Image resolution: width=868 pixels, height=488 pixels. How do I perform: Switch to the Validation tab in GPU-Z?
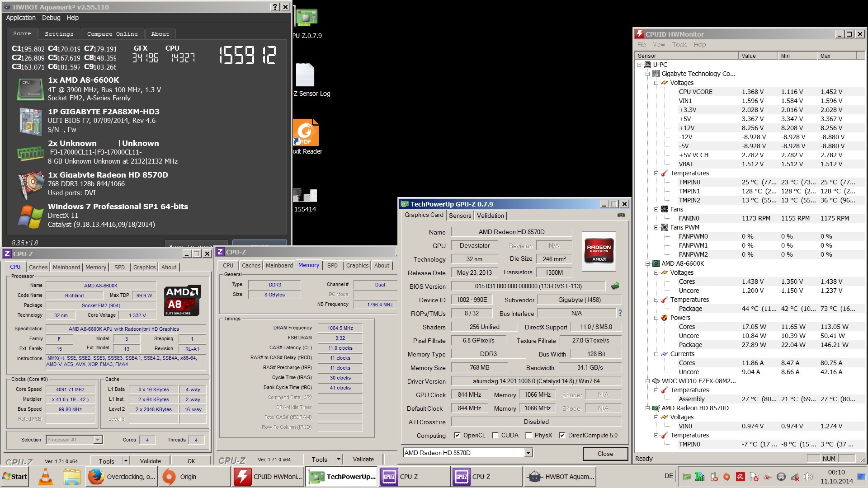pyautogui.click(x=490, y=216)
